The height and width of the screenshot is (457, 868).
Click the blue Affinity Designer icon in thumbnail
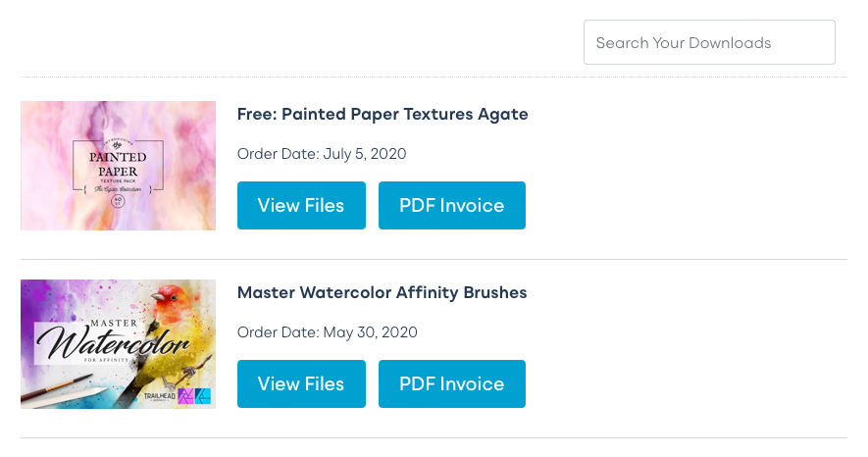click(x=203, y=395)
